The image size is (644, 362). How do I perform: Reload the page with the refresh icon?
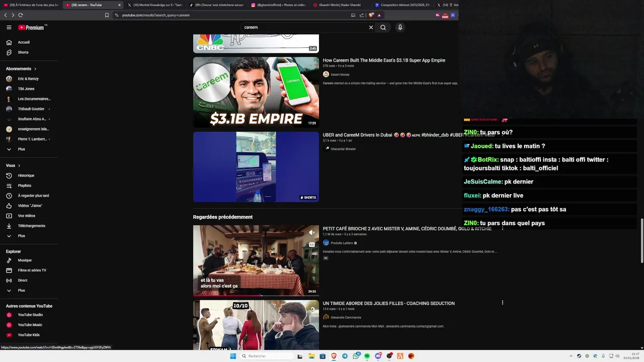coord(21,15)
